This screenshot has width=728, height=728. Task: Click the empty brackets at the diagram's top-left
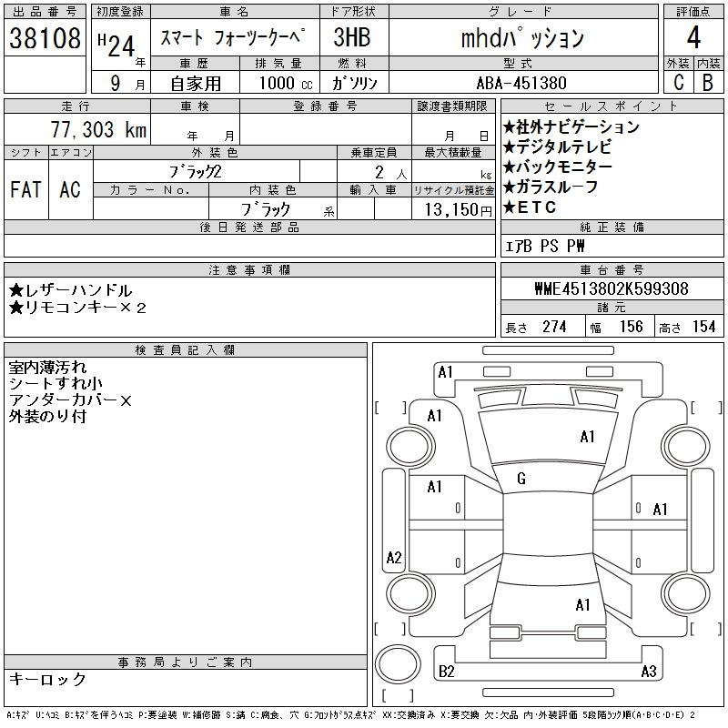click(x=391, y=406)
